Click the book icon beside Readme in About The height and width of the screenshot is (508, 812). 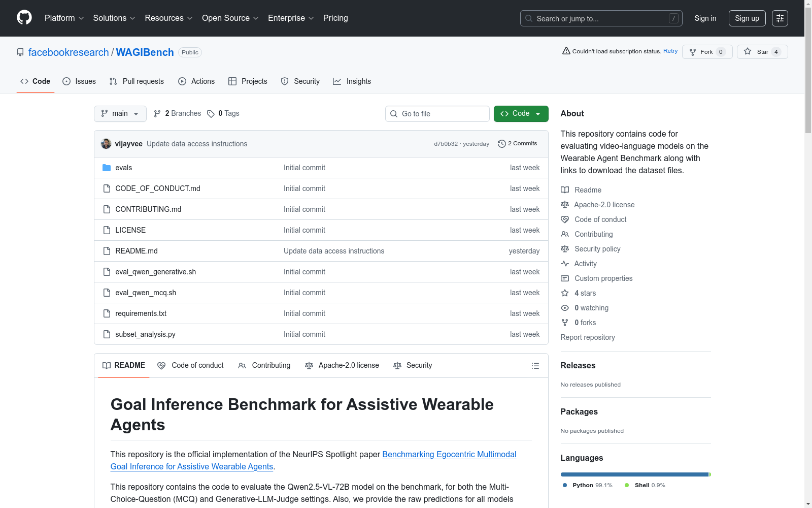coord(565,190)
